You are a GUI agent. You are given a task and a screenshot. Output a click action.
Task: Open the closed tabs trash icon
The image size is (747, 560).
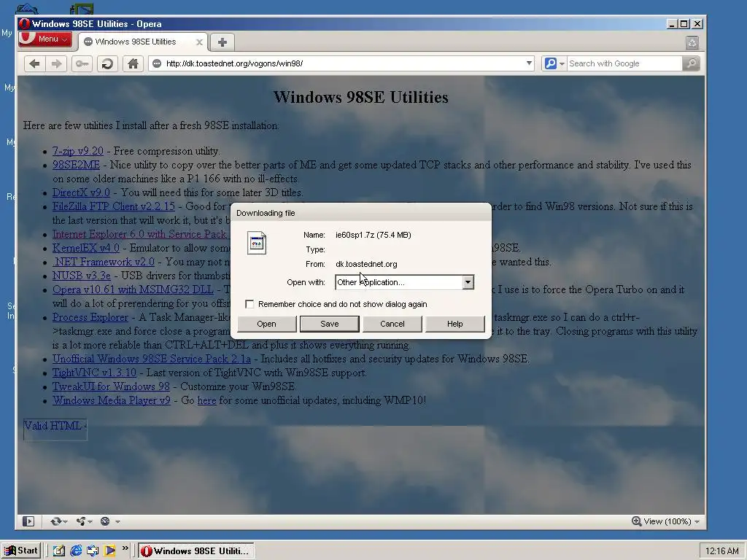tap(692, 42)
